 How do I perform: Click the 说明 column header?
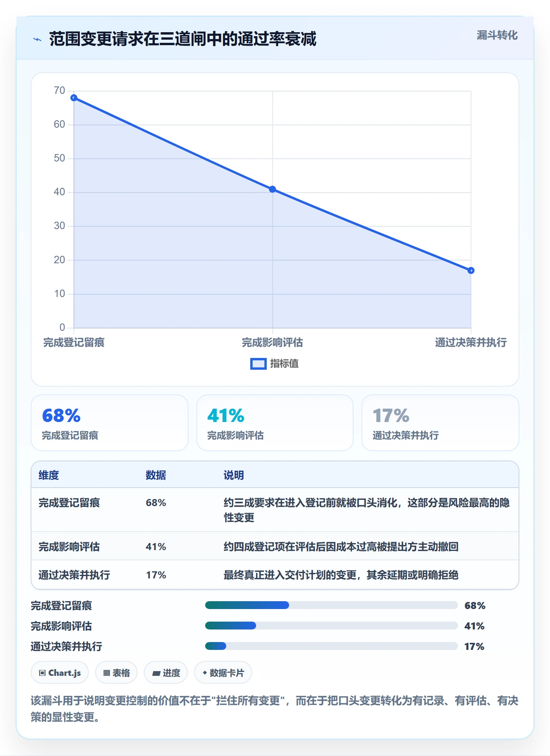pyautogui.click(x=234, y=475)
